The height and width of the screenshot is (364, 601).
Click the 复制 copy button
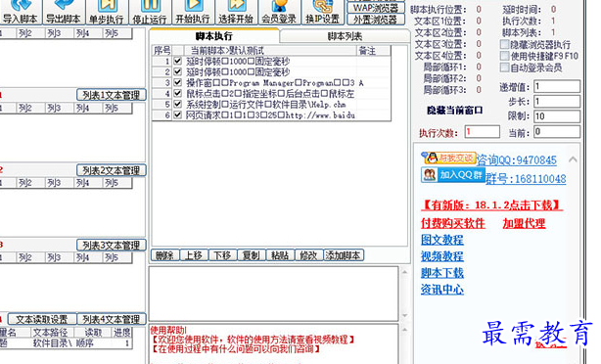point(251,255)
